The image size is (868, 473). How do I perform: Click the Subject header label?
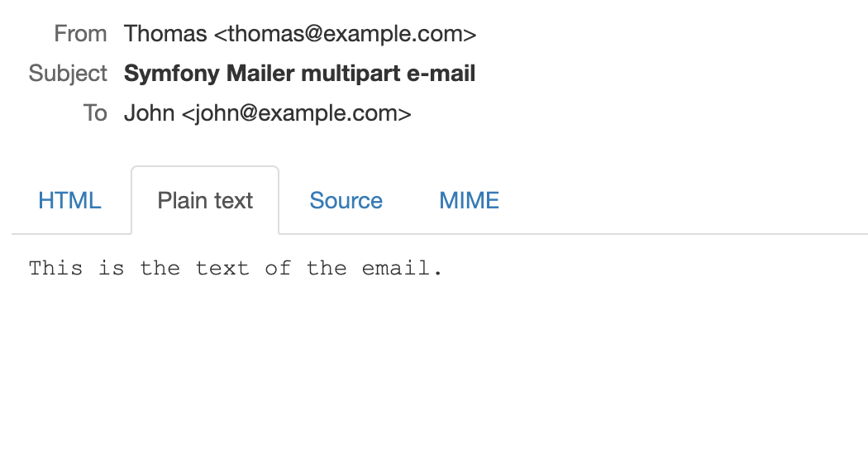(68, 73)
